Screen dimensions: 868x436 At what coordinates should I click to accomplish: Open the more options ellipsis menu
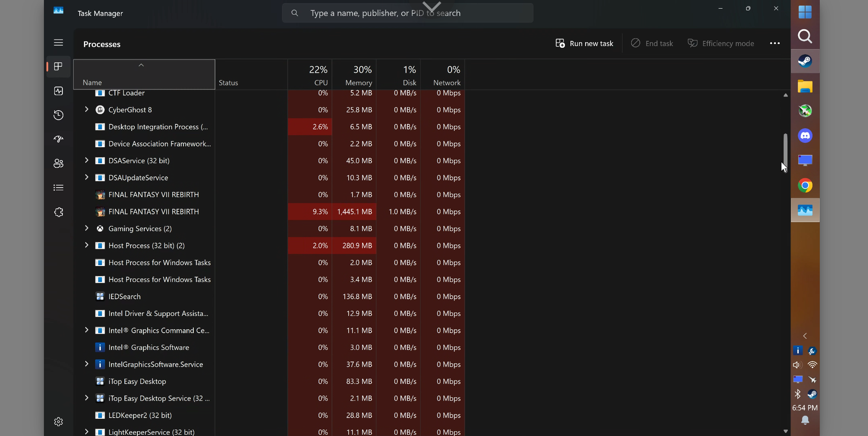click(x=775, y=43)
